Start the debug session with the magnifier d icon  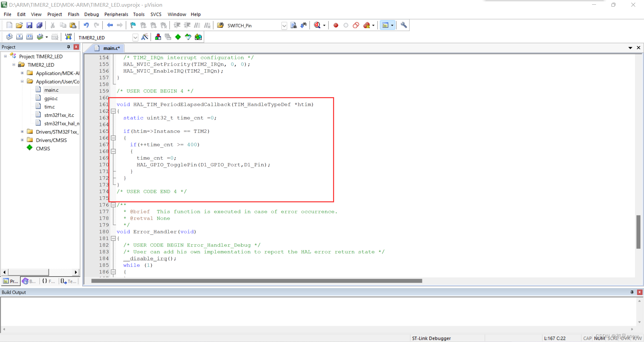point(317,25)
